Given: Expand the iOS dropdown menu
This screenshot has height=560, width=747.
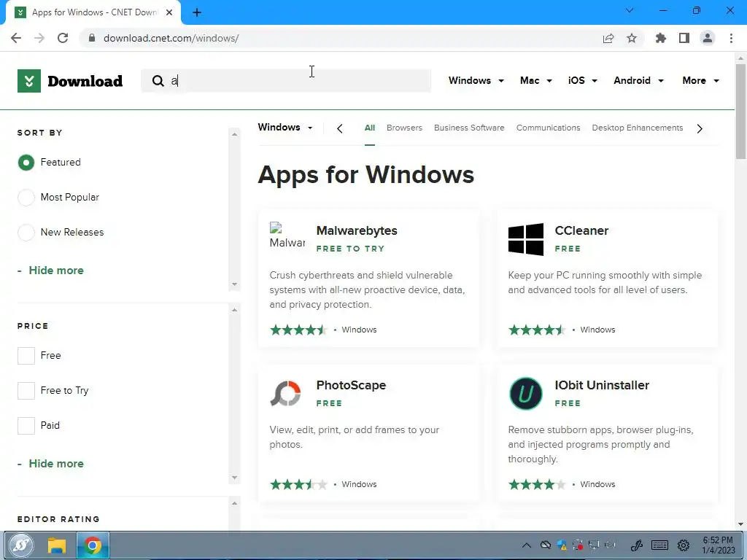Looking at the screenshot, I should pyautogui.click(x=583, y=80).
